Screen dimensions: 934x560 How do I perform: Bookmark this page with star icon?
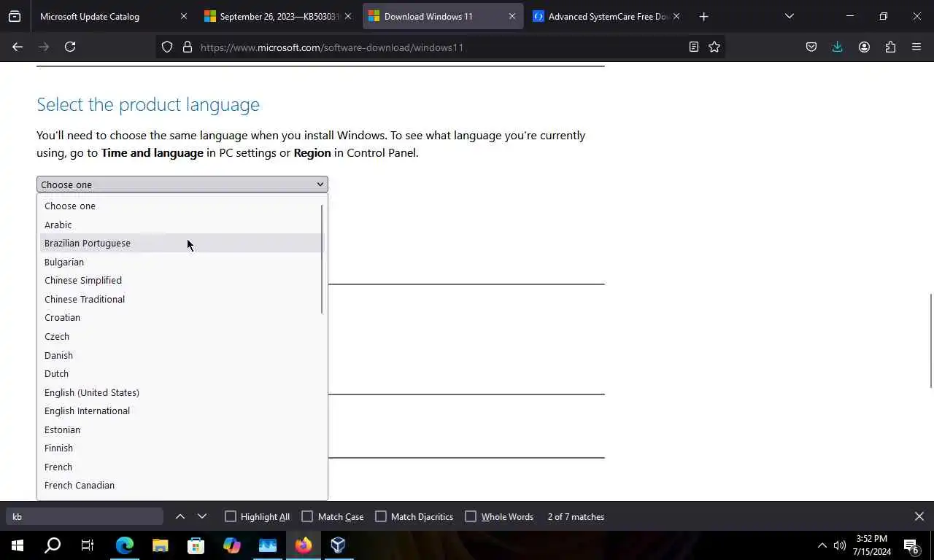pyautogui.click(x=714, y=47)
